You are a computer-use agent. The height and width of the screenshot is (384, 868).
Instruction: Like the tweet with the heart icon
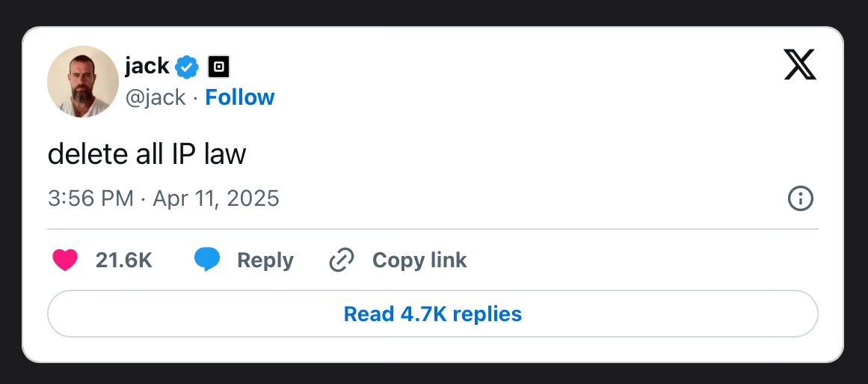point(65,260)
